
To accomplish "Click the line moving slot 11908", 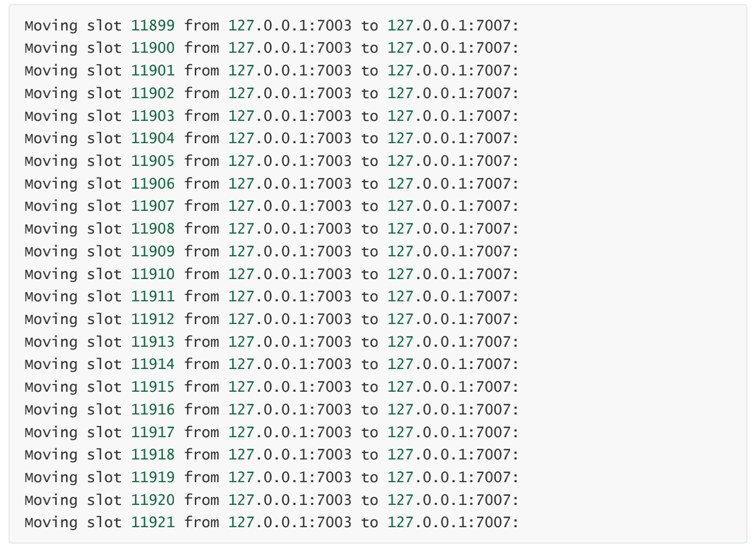I will pos(272,229).
